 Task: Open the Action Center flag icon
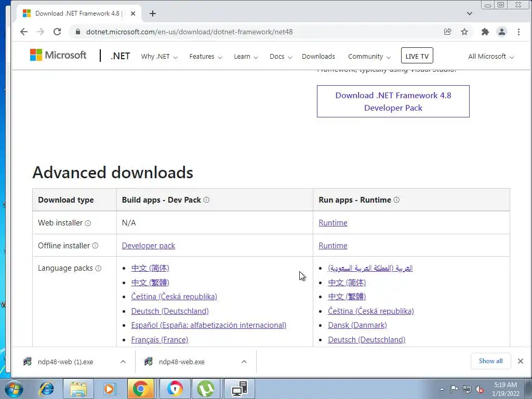(454, 389)
